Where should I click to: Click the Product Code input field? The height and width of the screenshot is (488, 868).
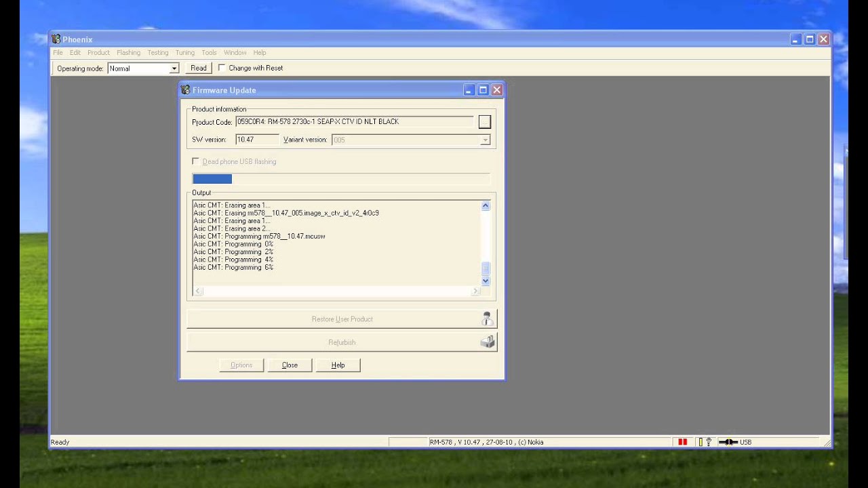[x=354, y=121]
